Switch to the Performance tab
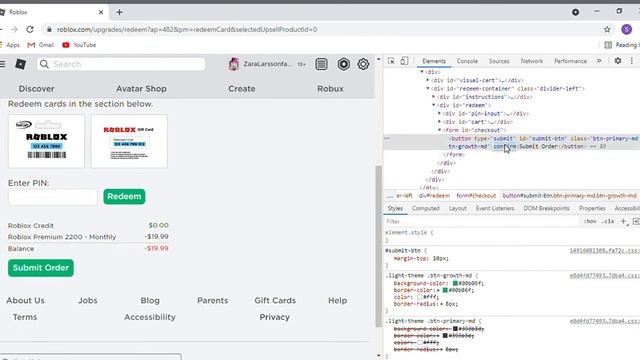The image size is (640, 360). pyautogui.click(x=570, y=61)
